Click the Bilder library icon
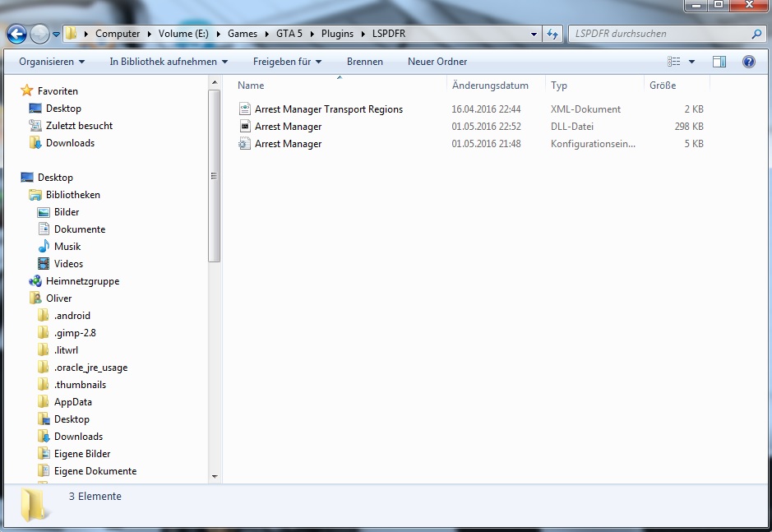This screenshot has height=532, width=772. coord(44,212)
